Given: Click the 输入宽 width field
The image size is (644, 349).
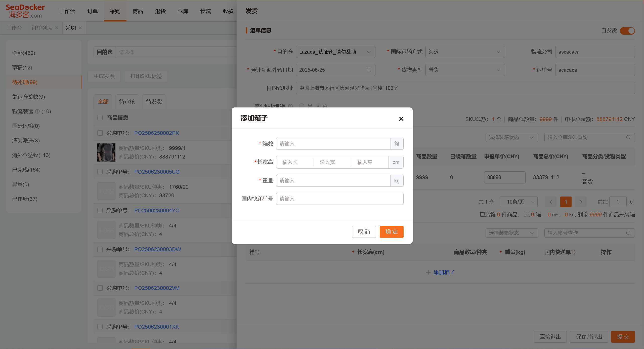Looking at the screenshot, I should pos(332,162).
